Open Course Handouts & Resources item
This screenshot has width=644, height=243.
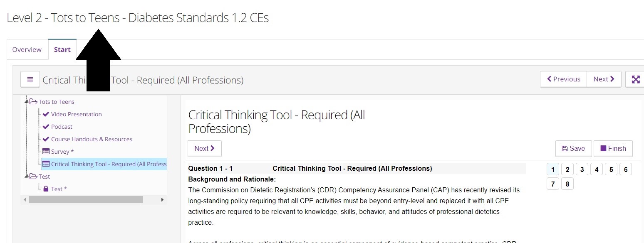92,139
